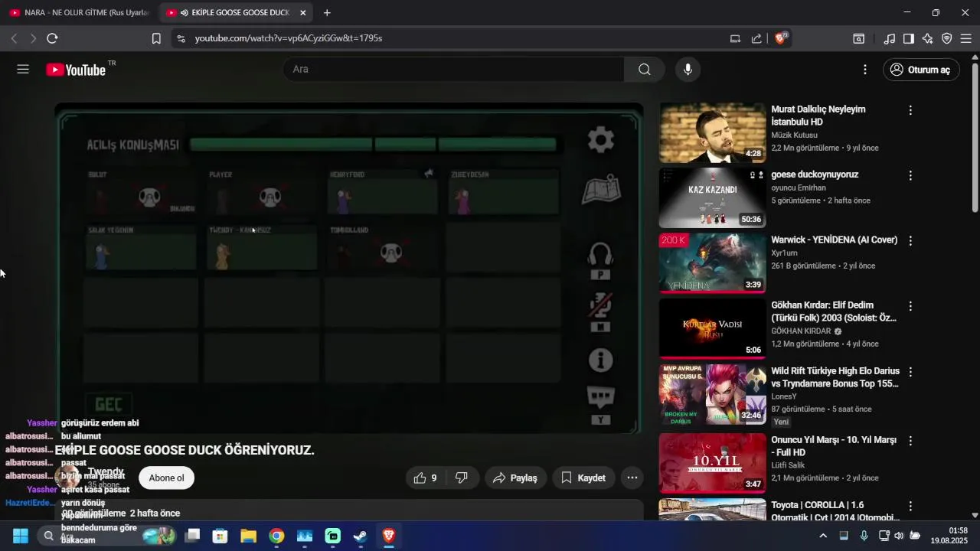
Task: Open a new browser tab
Action: (x=327, y=13)
